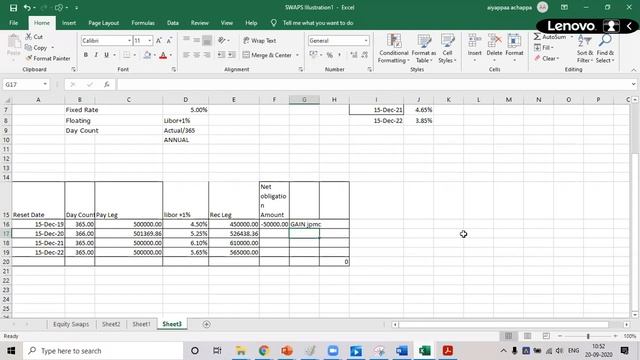Add a new sheet with plus icon

click(x=207, y=324)
